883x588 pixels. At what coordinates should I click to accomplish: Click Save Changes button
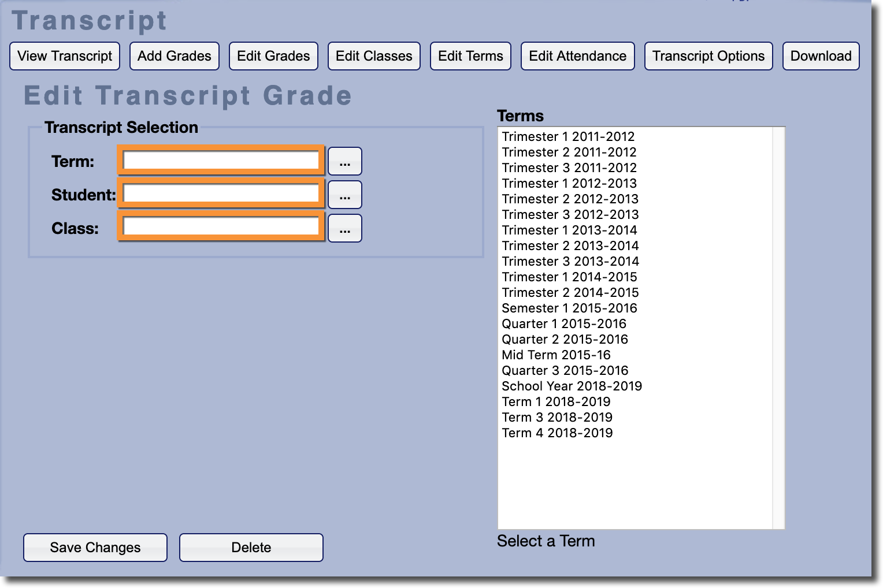[95, 547]
